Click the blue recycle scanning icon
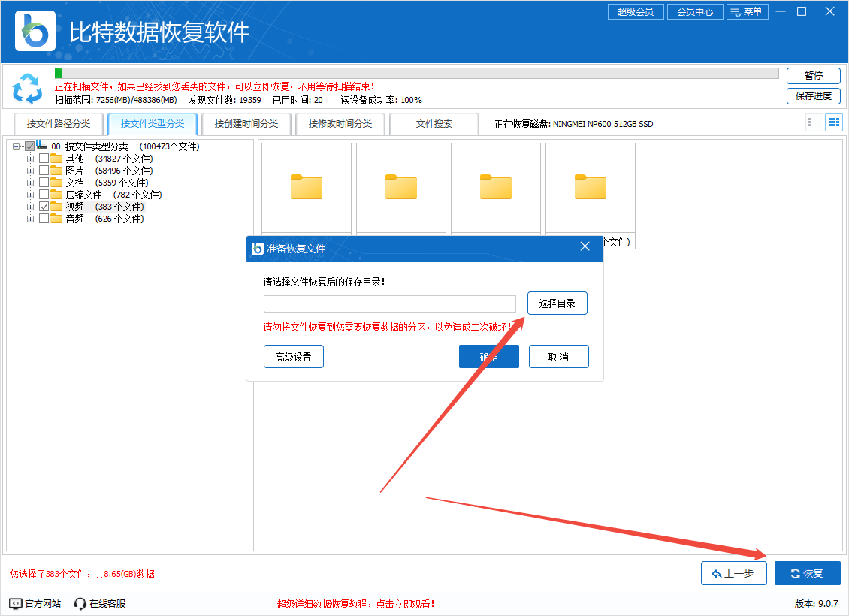This screenshot has height=616, width=849. [x=27, y=88]
